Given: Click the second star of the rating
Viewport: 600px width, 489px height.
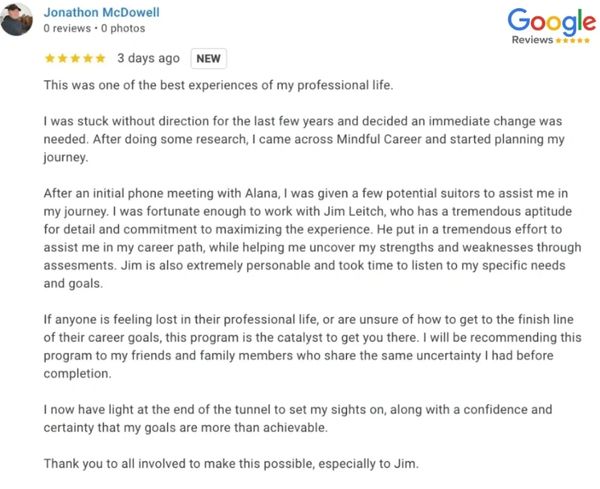Looking at the screenshot, I should click(x=62, y=58).
